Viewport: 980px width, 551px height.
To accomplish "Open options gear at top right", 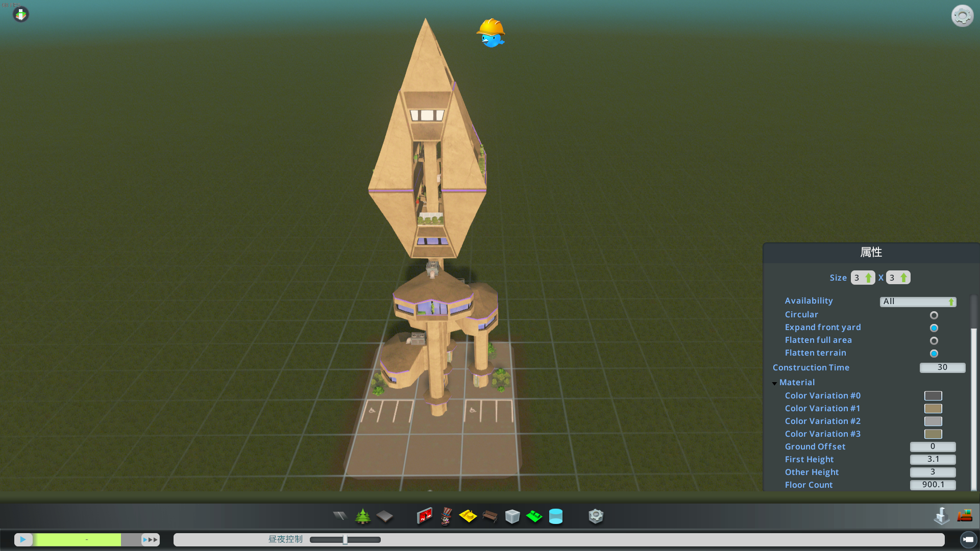I will [x=962, y=16].
